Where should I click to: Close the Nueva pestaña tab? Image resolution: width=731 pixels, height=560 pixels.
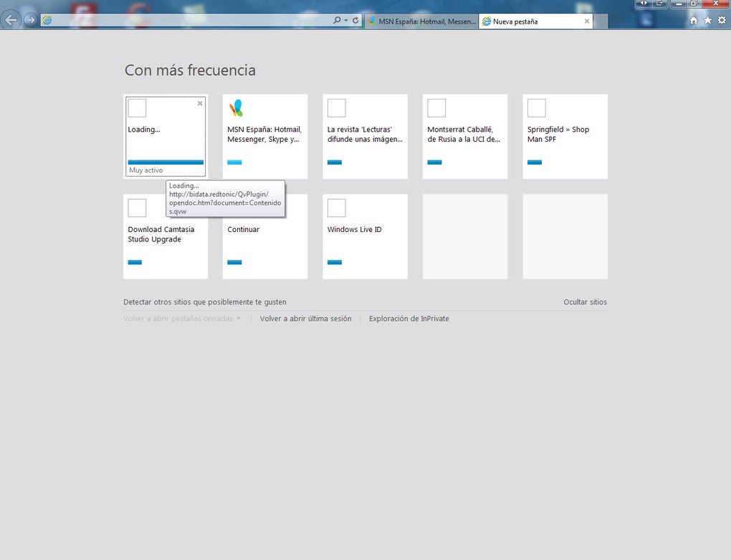[x=587, y=21]
